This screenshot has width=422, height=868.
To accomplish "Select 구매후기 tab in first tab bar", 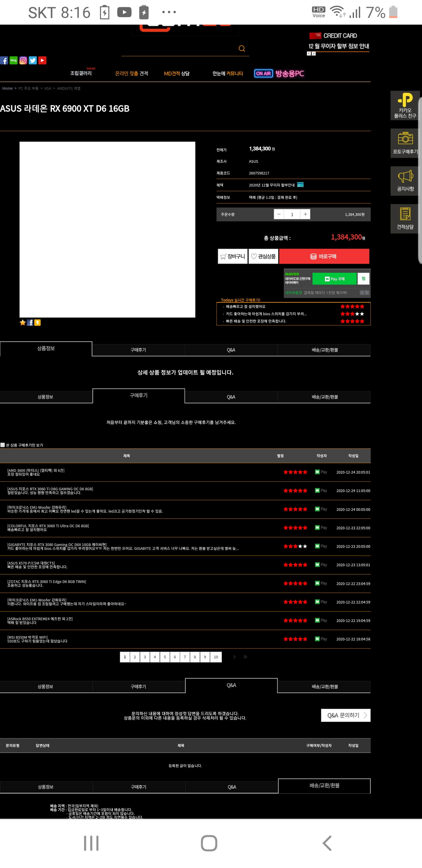I will point(138,350).
